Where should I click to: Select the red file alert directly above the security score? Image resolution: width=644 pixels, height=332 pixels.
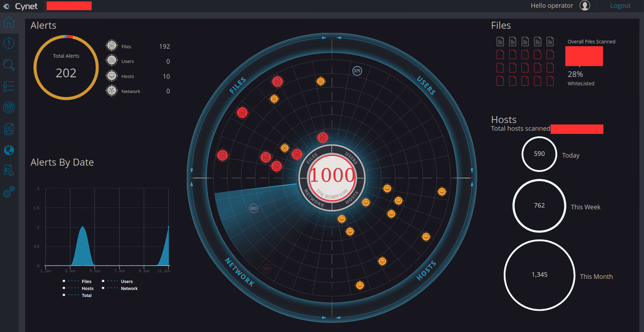tap(322, 137)
